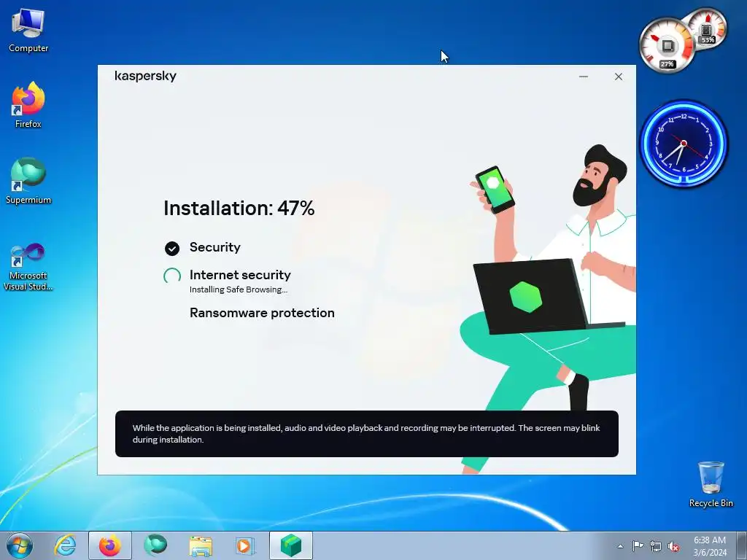Image resolution: width=747 pixels, height=560 pixels.
Task: Open the network status tray icon
Action: tap(656, 546)
